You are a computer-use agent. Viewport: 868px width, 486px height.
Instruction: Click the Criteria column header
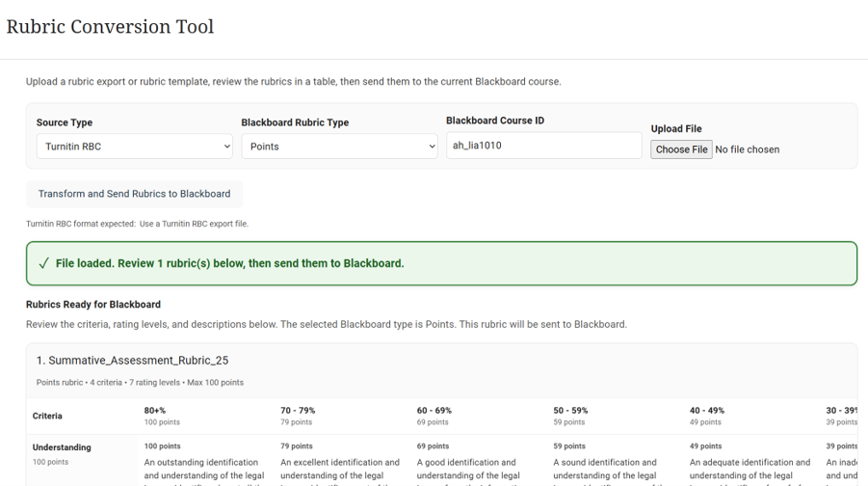47,417
